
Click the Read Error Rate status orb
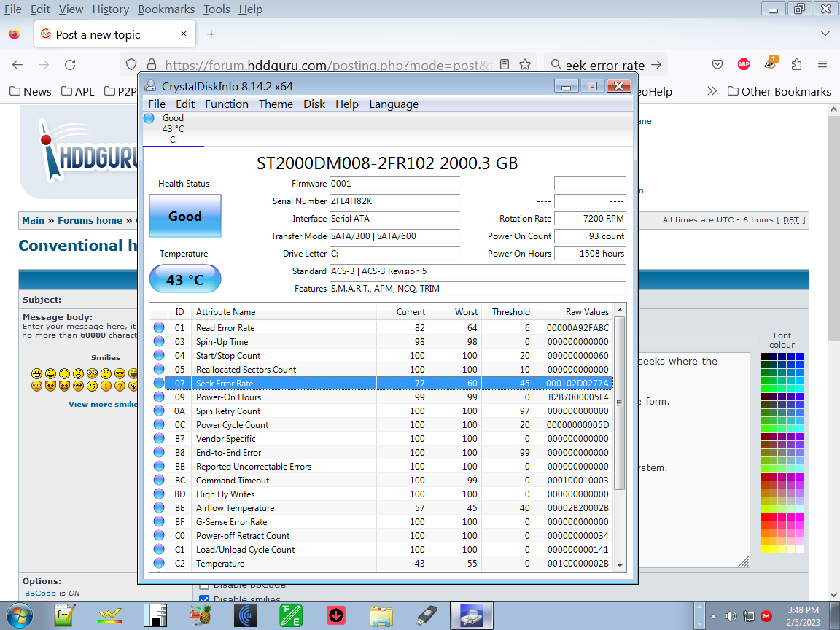(x=159, y=327)
